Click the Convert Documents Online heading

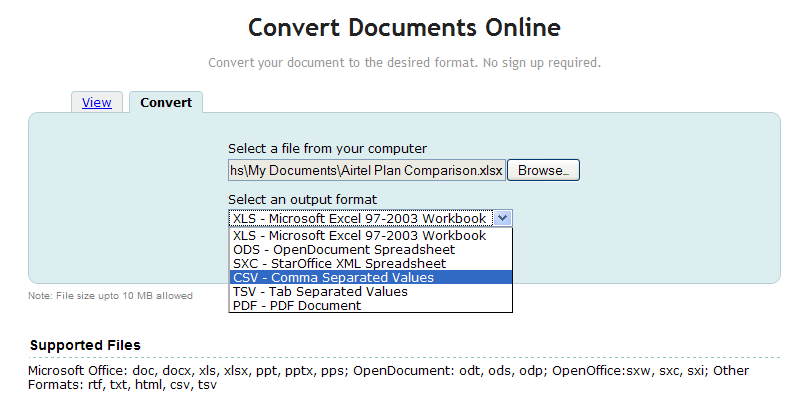pyautogui.click(x=404, y=27)
